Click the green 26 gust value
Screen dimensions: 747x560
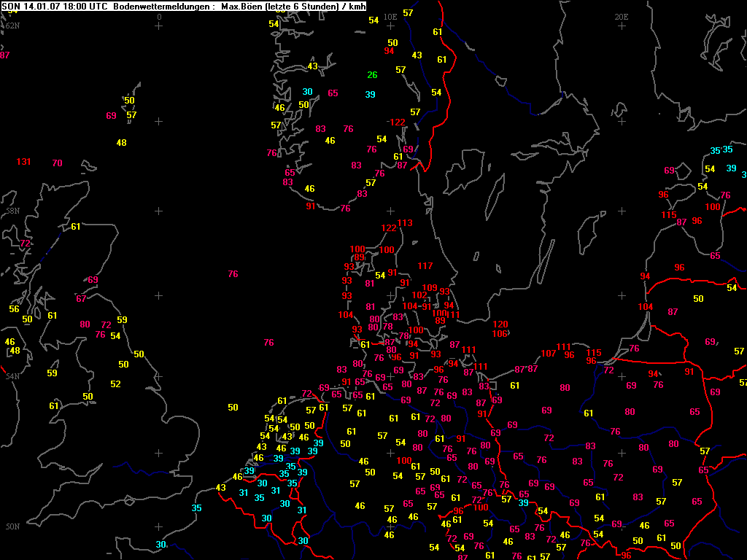(x=372, y=75)
